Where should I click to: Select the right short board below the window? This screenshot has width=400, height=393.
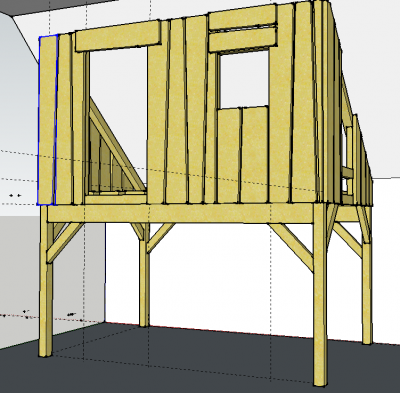255,155
